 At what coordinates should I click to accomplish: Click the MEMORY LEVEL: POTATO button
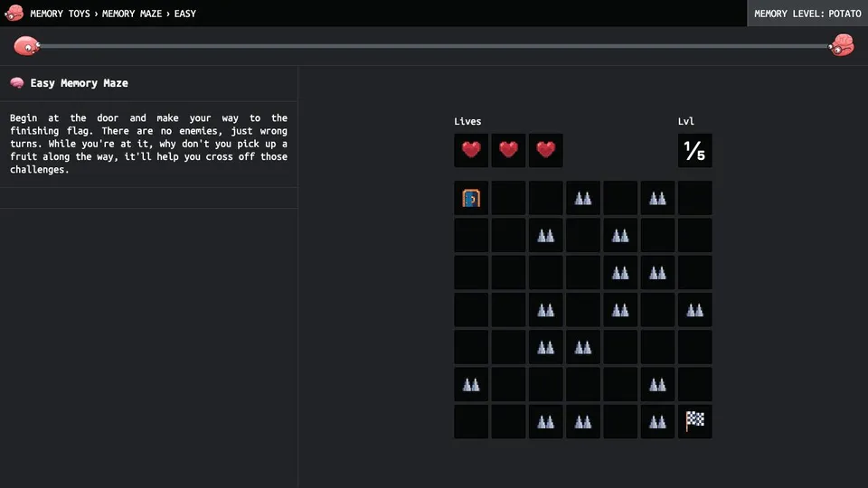[807, 14]
